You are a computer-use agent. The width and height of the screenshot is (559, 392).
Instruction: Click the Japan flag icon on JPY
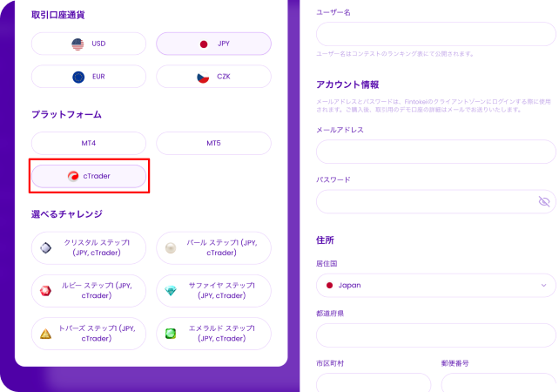click(x=203, y=44)
